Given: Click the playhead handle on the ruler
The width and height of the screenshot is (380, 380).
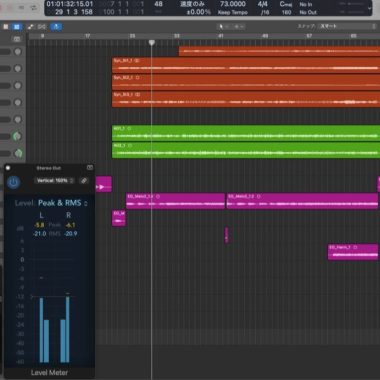Looking at the screenshot, I should [152, 42].
